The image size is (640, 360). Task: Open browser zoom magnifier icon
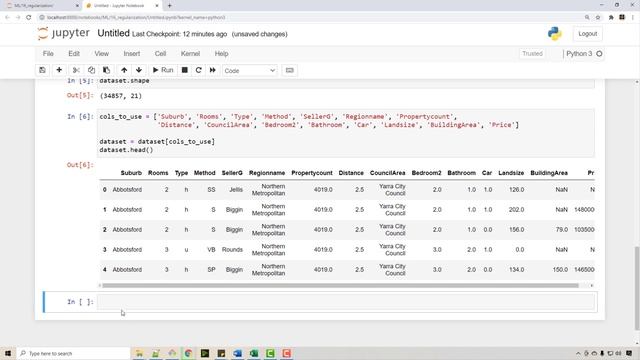(x=587, y=18)
